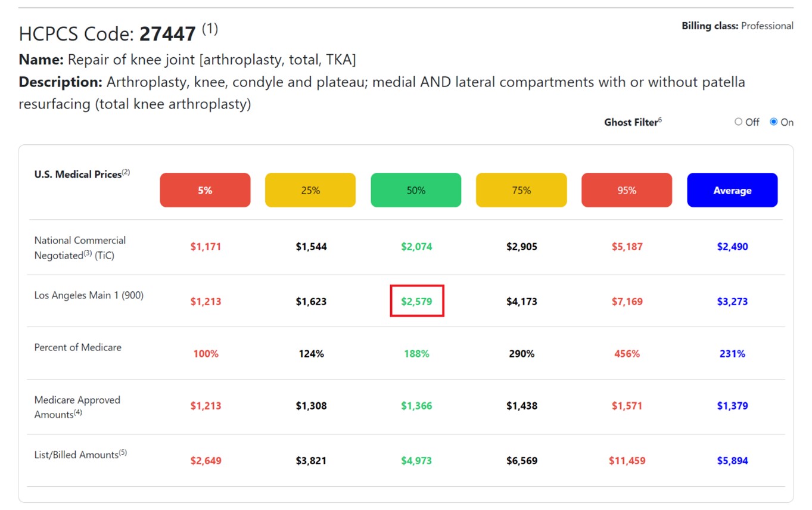The width and height of the screenshot is (812, 510).
Task: Click the blue Average button
Action: (x=732, y=191)
